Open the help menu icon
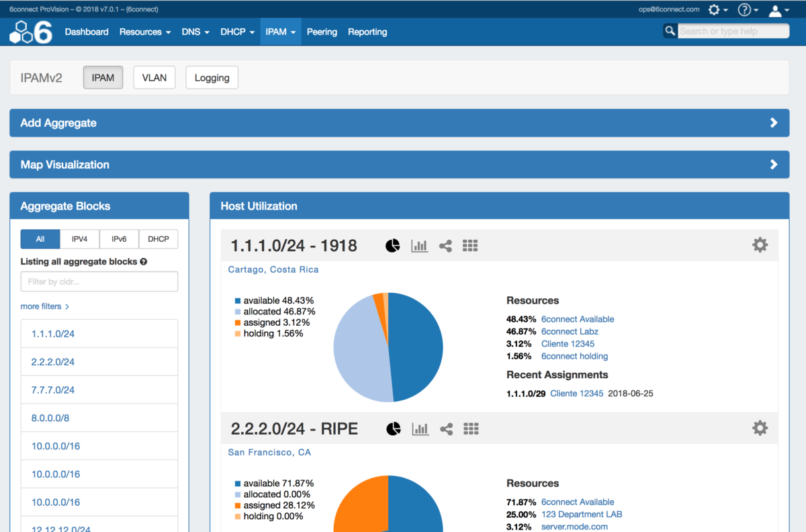This screenshot has height=532, width=806. pos(746,9)
